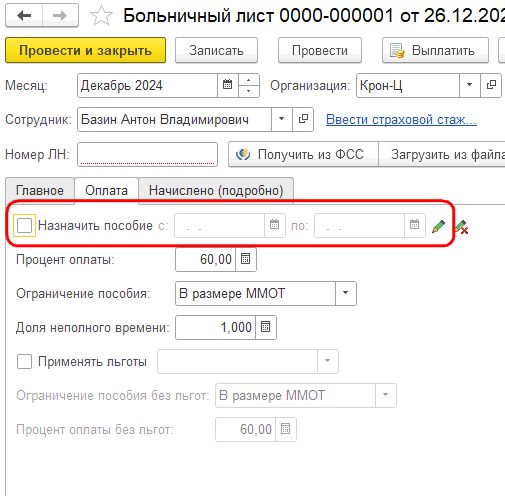Click the Организация field showing Крон-Ц
505x496 pixels.
(408, 85)
